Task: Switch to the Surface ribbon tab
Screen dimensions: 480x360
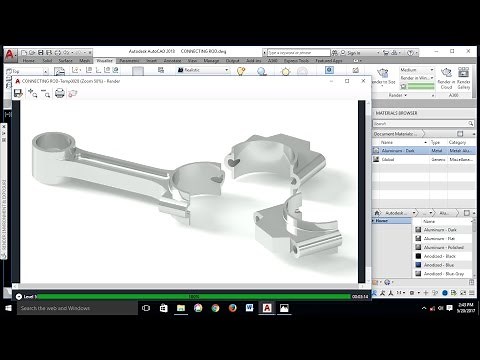Action: coord(65,61)
